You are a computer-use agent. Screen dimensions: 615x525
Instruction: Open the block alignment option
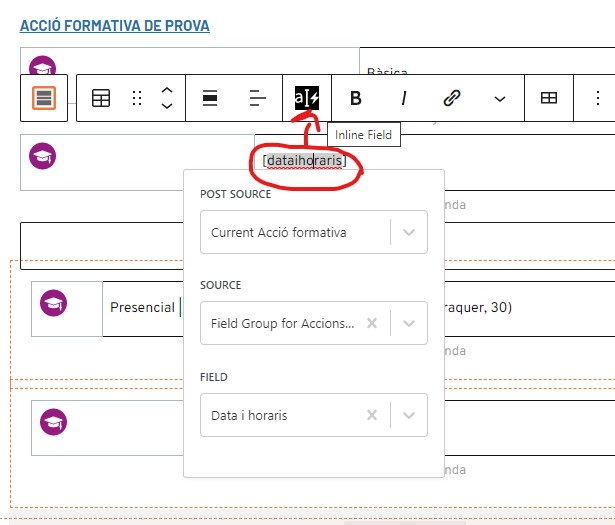click(211, 98)
